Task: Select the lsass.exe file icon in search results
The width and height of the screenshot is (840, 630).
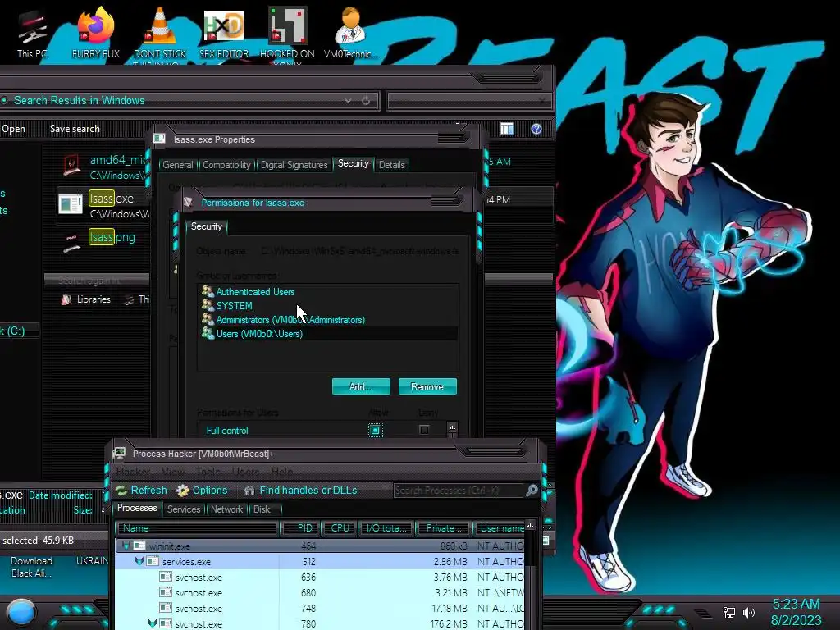Action: tap(71, 203)
